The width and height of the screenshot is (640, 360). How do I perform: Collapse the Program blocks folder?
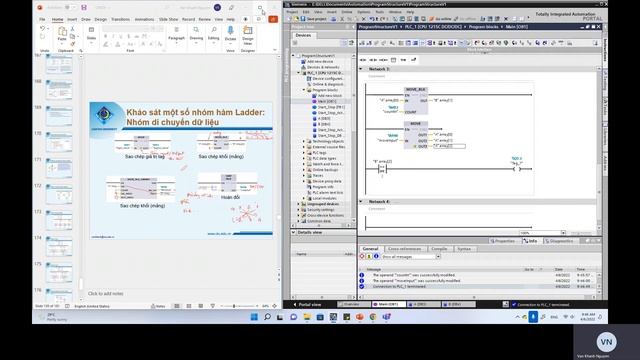point(304,90)
